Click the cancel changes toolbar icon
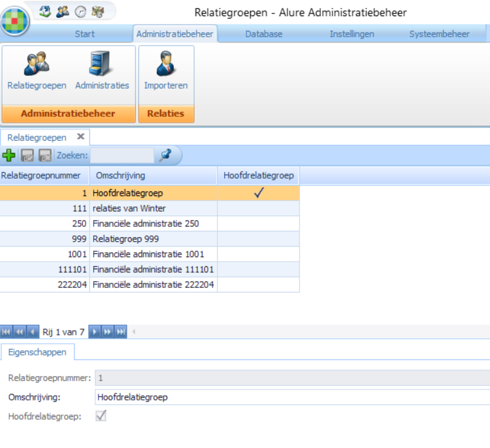Image resolution: width=490 pixels, height=448 pixels. coord(44,155)
